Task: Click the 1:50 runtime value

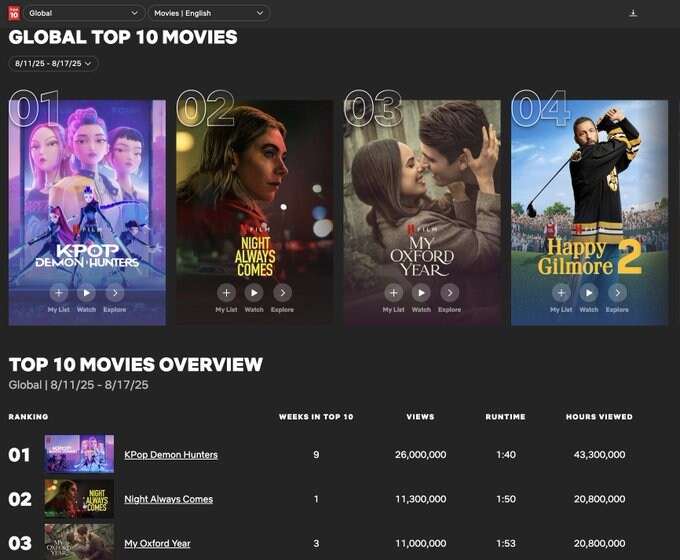Action: pos(506,499)
